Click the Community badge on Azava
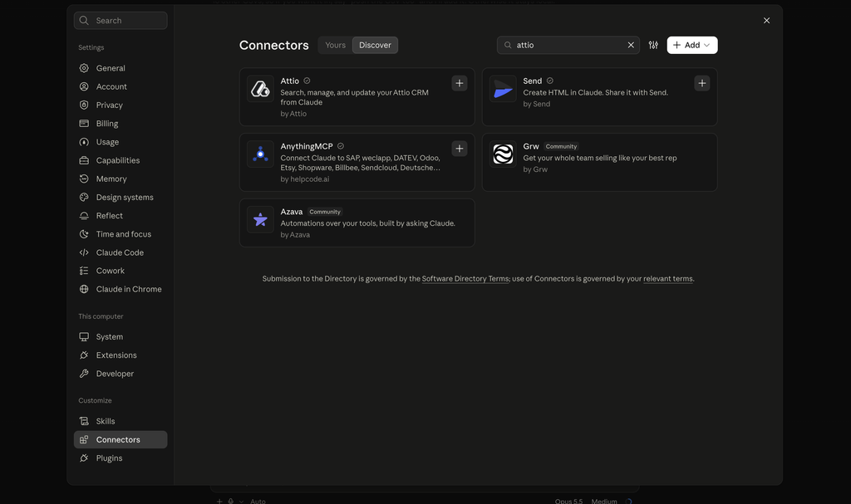Viewport: 851px width, 504px height. [325, 212]
